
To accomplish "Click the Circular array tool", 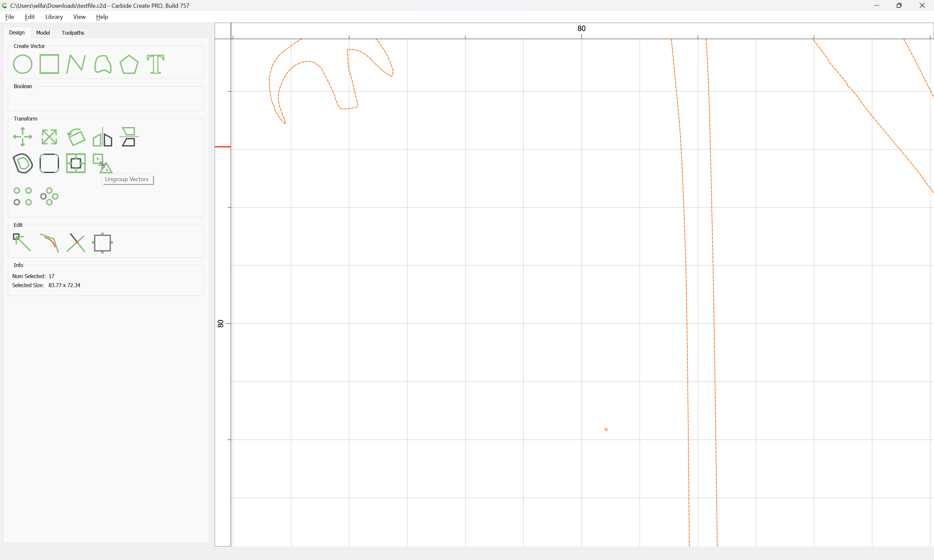I will pyautogui.click(x=49, y=196).
